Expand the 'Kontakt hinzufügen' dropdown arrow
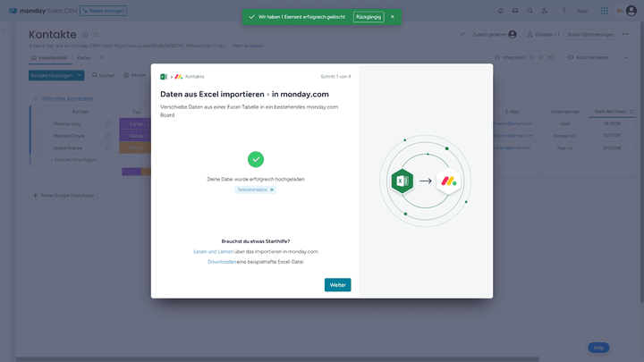This screenshot has height=362, width=644. [80, 75]
